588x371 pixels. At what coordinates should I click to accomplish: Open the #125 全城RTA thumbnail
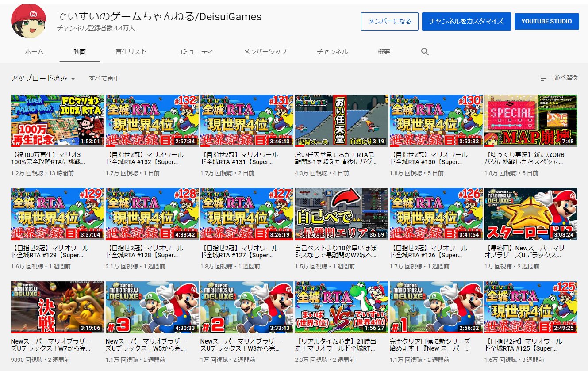click(x=531, y=307)
